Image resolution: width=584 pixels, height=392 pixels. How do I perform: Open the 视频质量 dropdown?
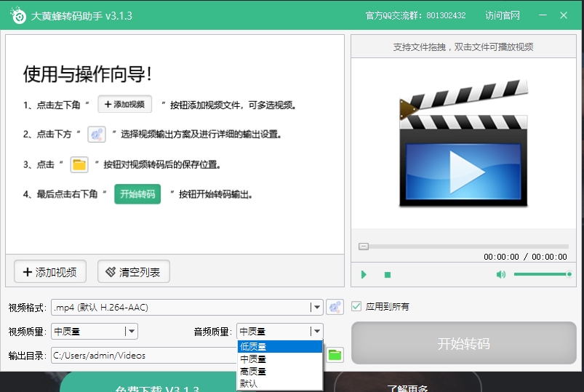pos(130,332)
